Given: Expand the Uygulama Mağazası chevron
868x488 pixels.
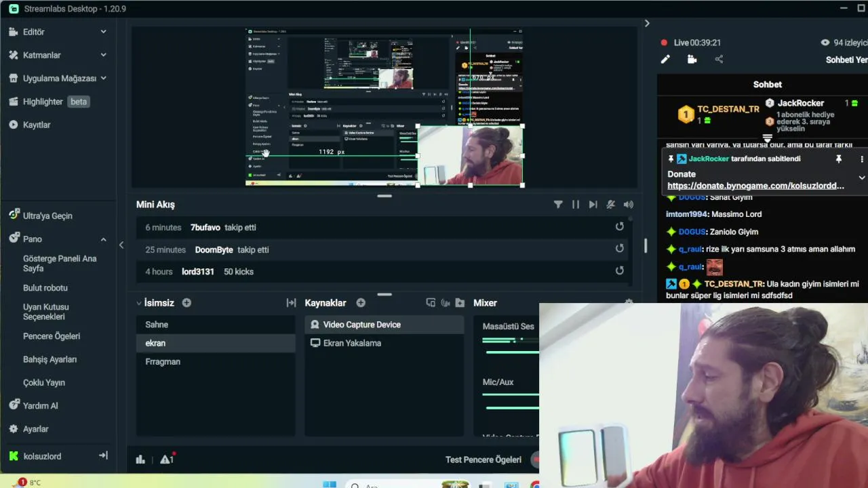Looking at the screenshot, I should [x=103, y=78].
